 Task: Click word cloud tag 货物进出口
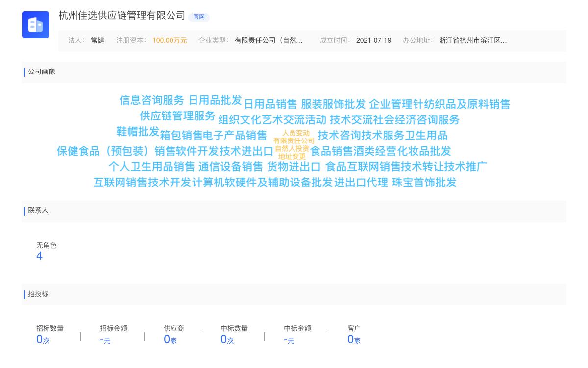click(294, 167)
